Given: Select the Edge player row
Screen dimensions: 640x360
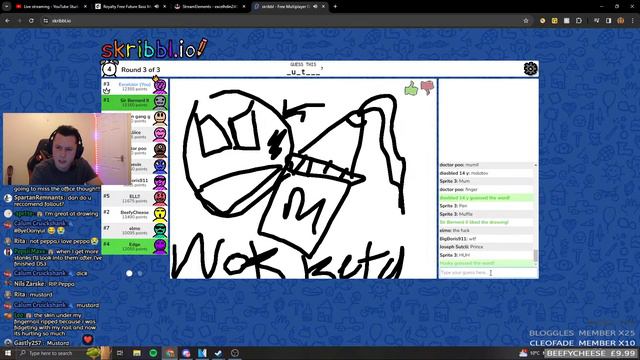Looking at the screenshot, I should click(x=134, y=246).
